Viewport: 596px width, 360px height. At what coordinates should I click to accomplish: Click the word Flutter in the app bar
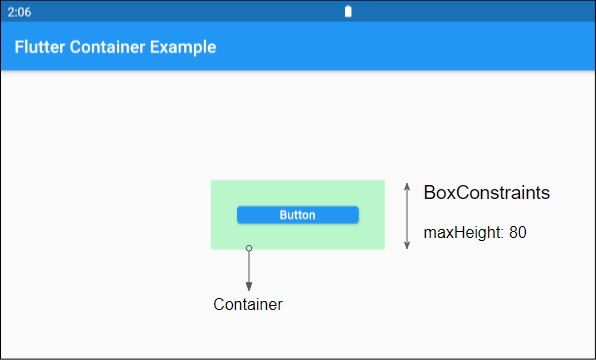pos(40,47)
